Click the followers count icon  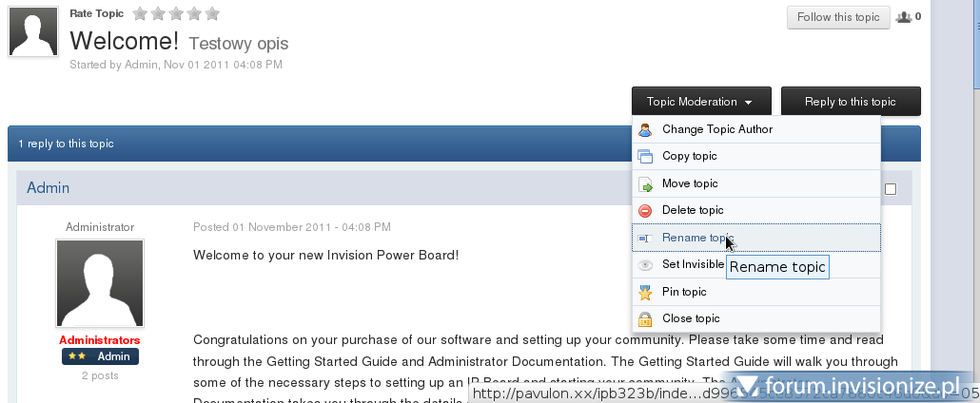click(x=904, y=17)
